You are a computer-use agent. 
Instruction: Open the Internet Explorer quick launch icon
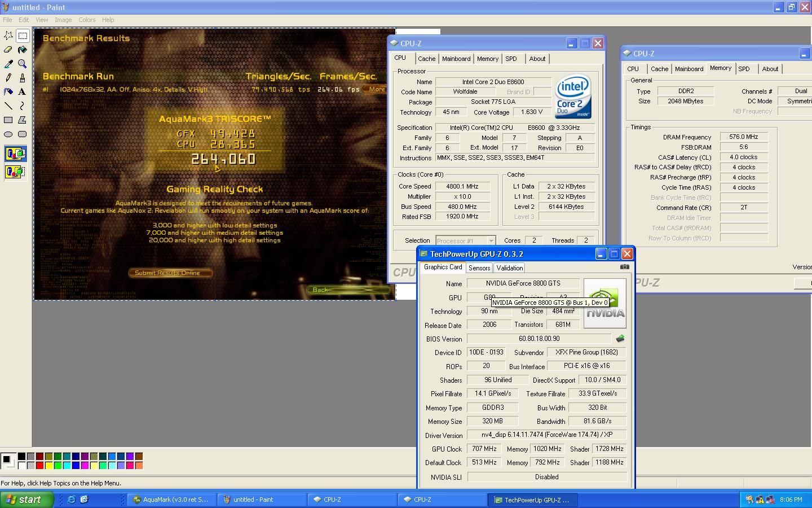coord(72,500)
